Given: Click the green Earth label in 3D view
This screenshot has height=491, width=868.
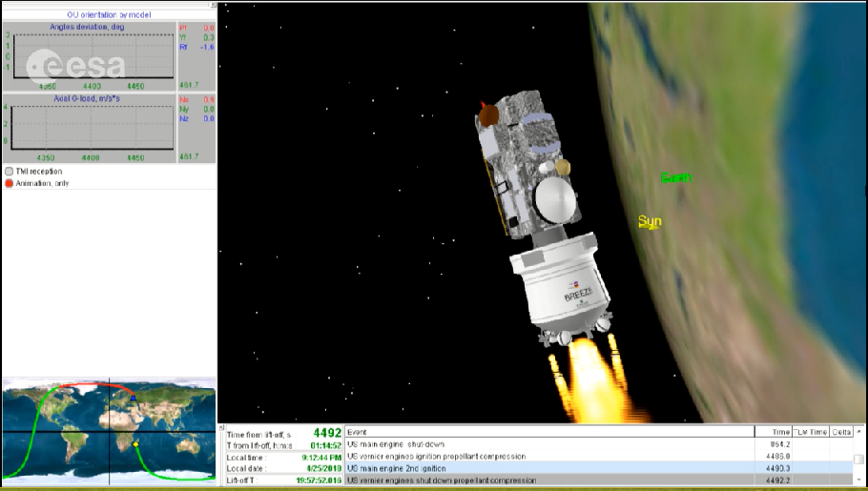Looking at the screenshot, I should [x=675, y=178].
